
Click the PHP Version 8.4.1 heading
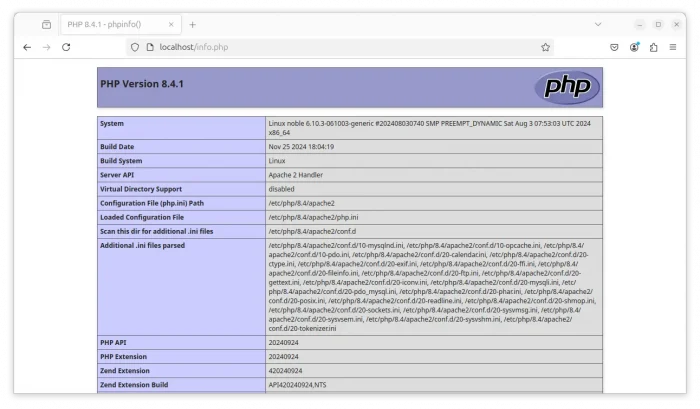click(x=142, y=84)
